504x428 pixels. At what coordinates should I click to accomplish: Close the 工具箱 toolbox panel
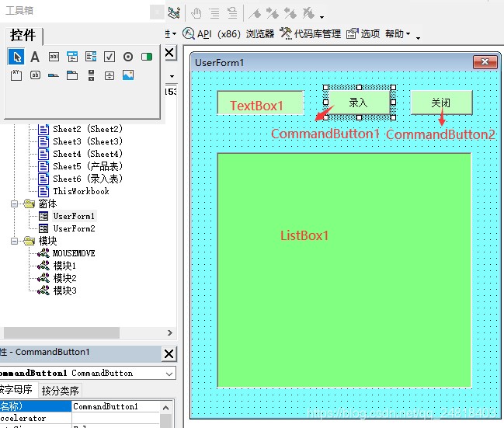[x=157, y=12]
